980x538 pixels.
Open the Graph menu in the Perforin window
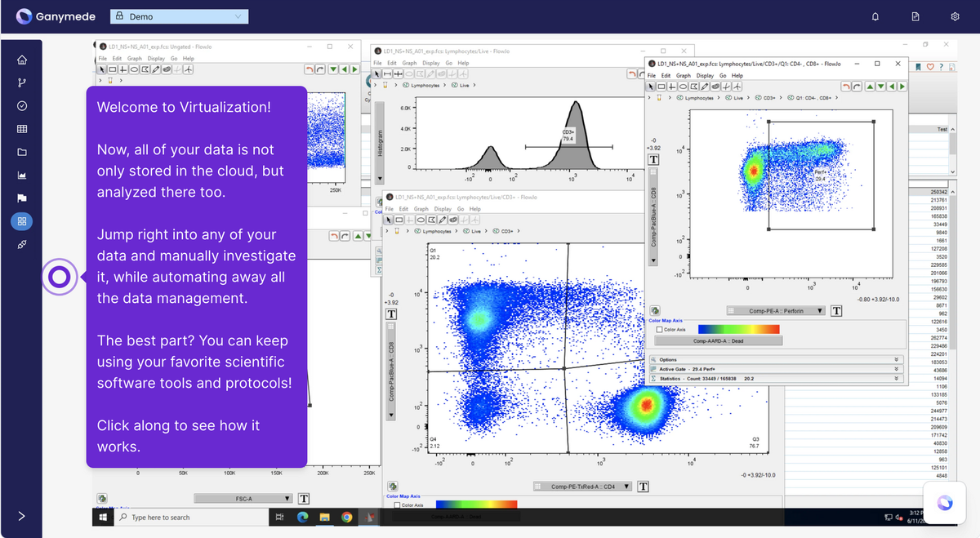684,75
